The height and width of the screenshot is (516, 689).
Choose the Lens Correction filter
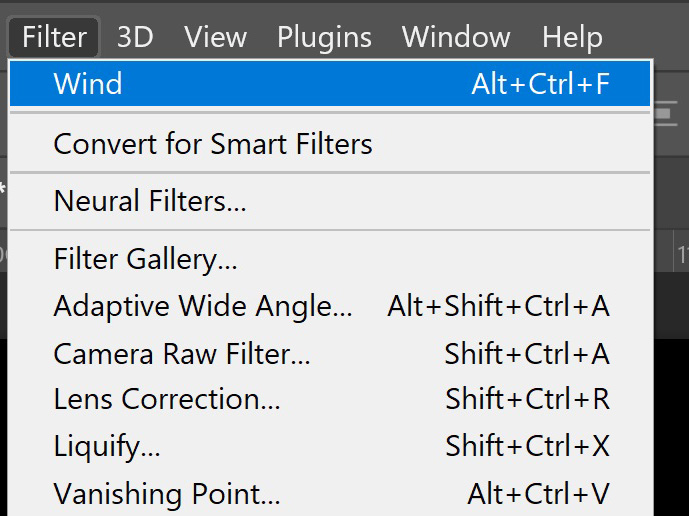pos(330,399)
